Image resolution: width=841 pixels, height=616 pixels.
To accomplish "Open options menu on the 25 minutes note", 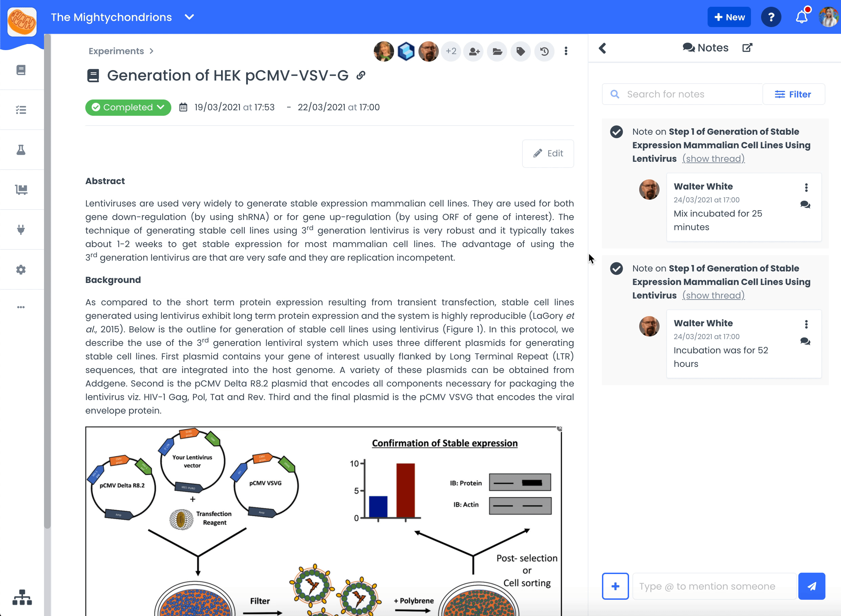I will pyautogui.click(x=806, y=187).
